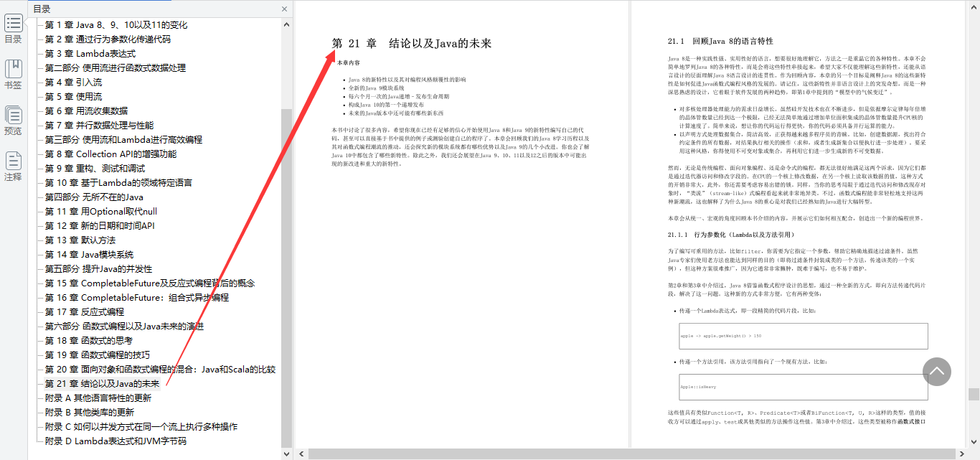Click heading 21.1 回顾Java 8的语言特性
This screenshot has height=460, width=980.
[x=720, y=41]
